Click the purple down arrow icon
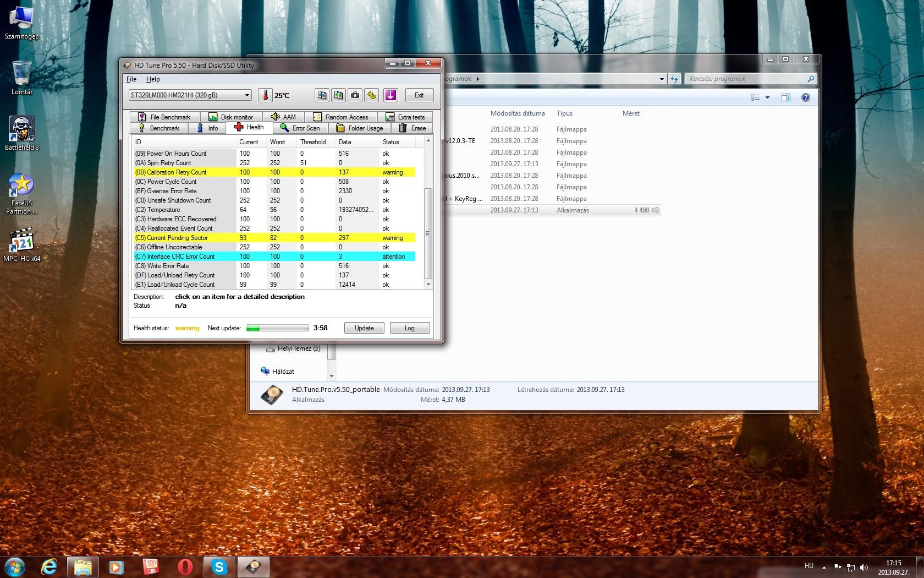The width and height of the screenshot is (924, 578). coord(391,95)
